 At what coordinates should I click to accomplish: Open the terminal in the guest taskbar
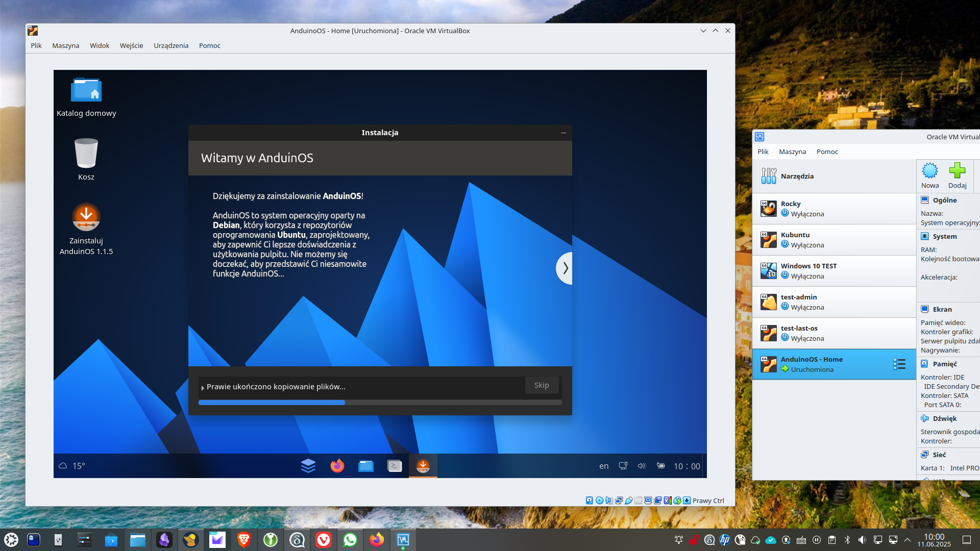tap(395, 466)
